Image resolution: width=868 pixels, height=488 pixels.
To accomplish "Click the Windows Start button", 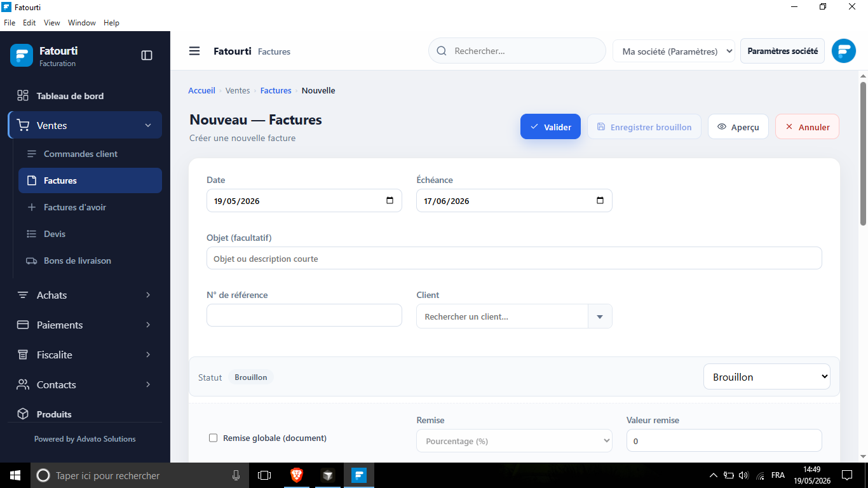I will point(15,475).
